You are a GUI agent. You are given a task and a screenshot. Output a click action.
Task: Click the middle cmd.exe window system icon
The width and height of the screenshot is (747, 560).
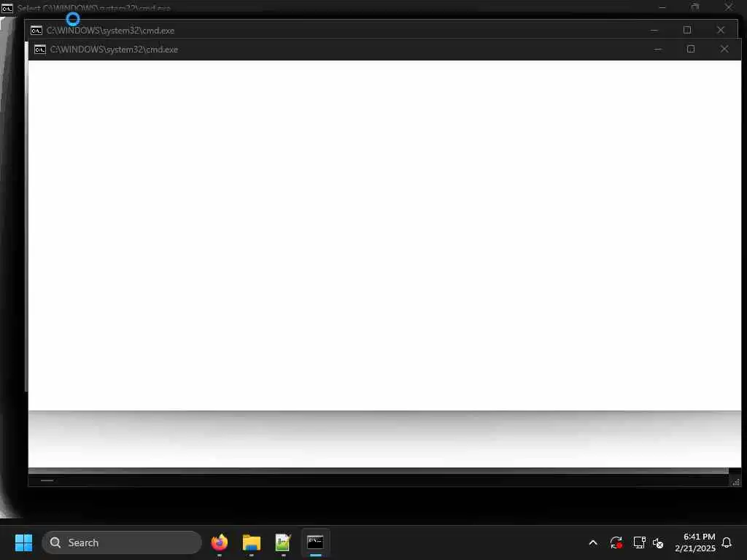tap(36, 31)
